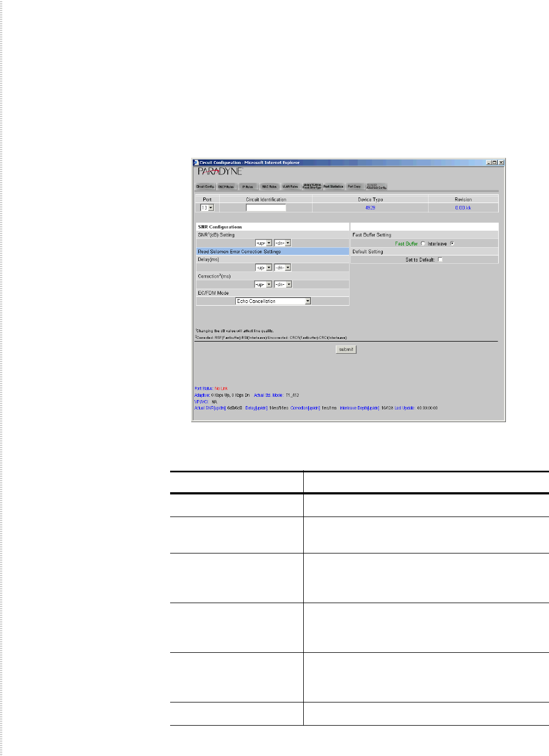
Task: Click the Fast Buffer Setting label
Action: pyautogui.click(x=372, y=235)
